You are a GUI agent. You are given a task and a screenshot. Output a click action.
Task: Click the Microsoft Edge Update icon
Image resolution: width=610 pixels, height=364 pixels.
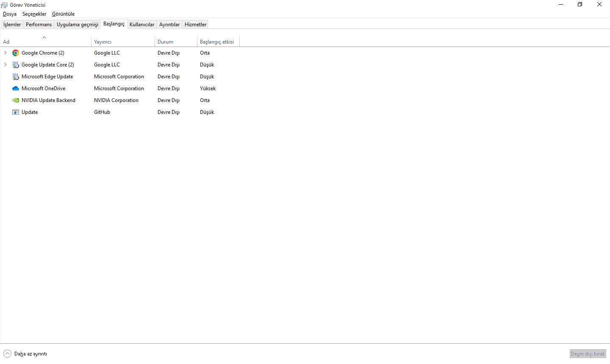pyautogui.click(x=16, y=77)
